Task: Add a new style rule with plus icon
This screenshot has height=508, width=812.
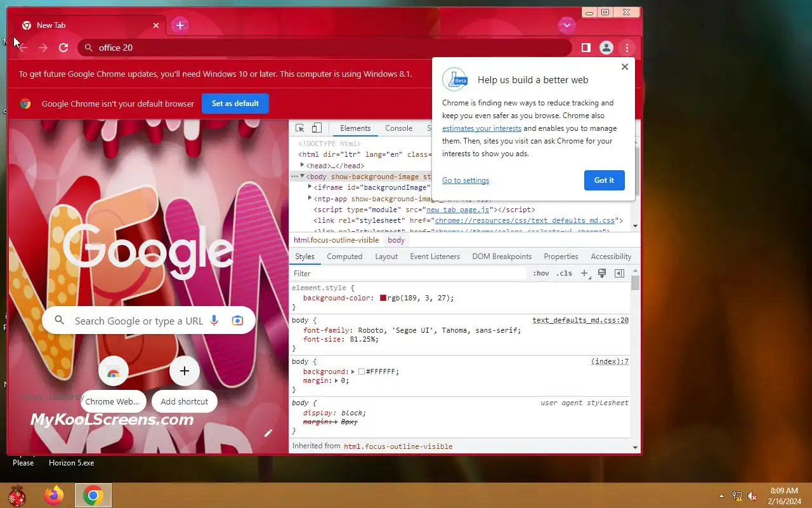Action: point(585,274)
